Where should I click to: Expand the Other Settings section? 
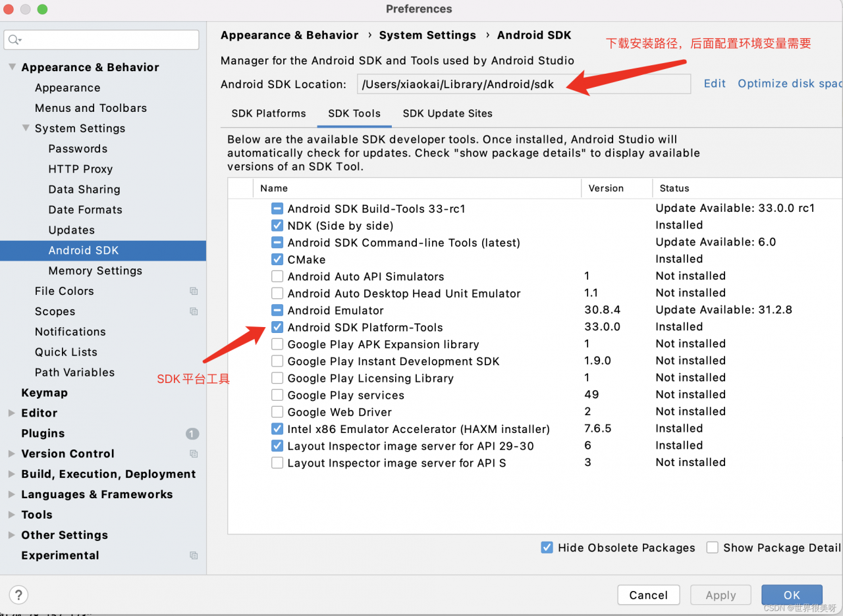[12, 535]
